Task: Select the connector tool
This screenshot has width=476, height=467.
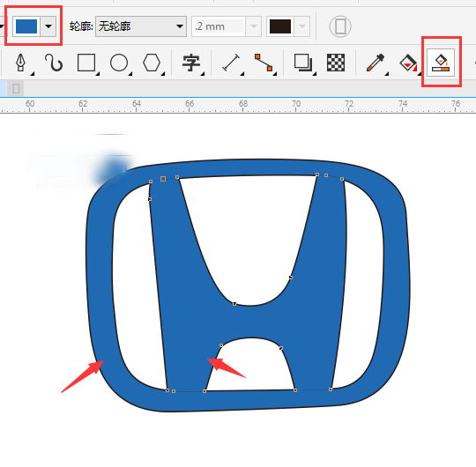Action: 264,63
